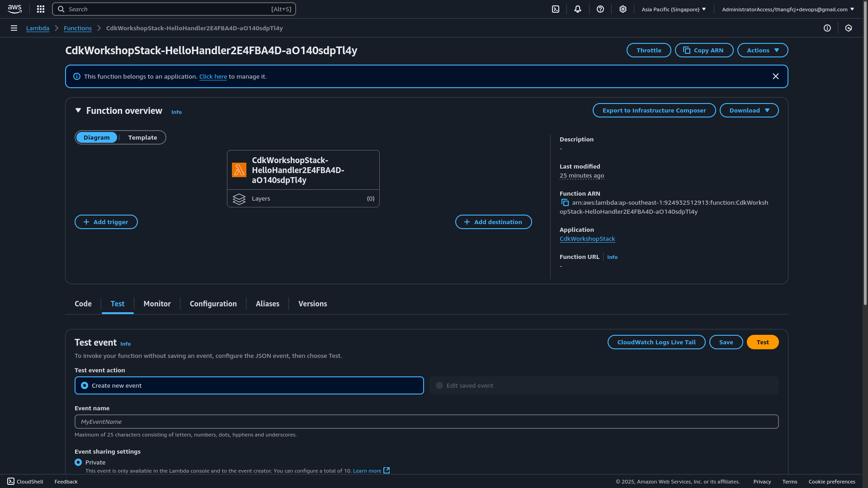The height and width of the screenshot is (488, 868).
Task: Open the Versions tab
Action: pos(313,304)
